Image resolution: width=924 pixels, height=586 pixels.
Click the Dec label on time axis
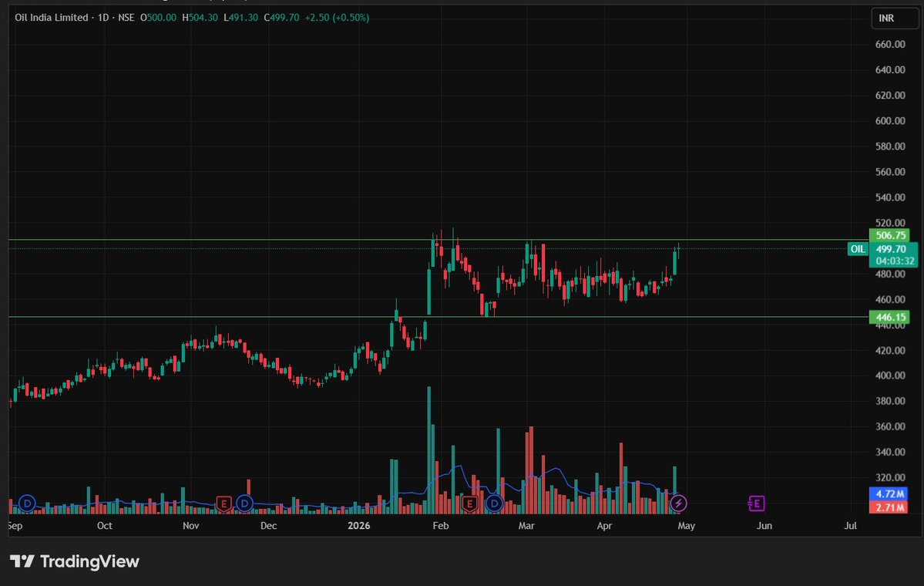tap(269, 525)
